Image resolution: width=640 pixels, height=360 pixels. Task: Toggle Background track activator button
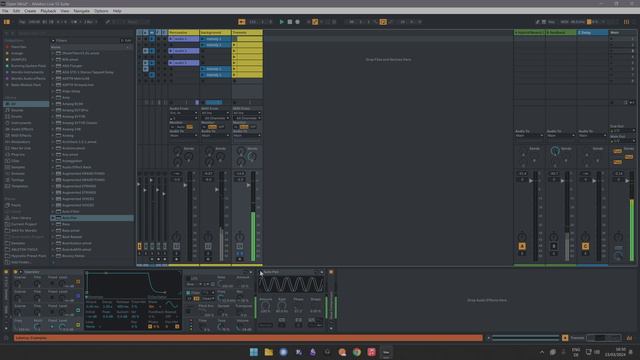pos(208,246)
